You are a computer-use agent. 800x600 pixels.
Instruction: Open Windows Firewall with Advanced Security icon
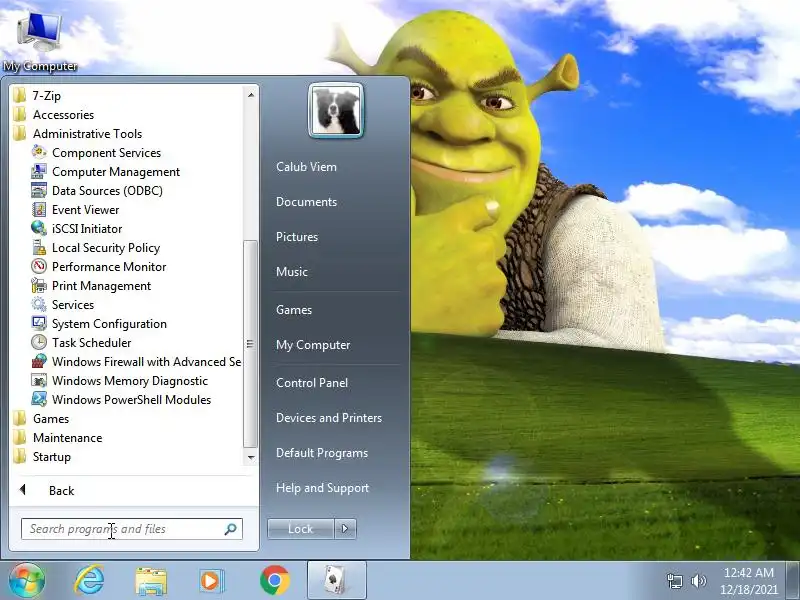[x=39, y=361]
